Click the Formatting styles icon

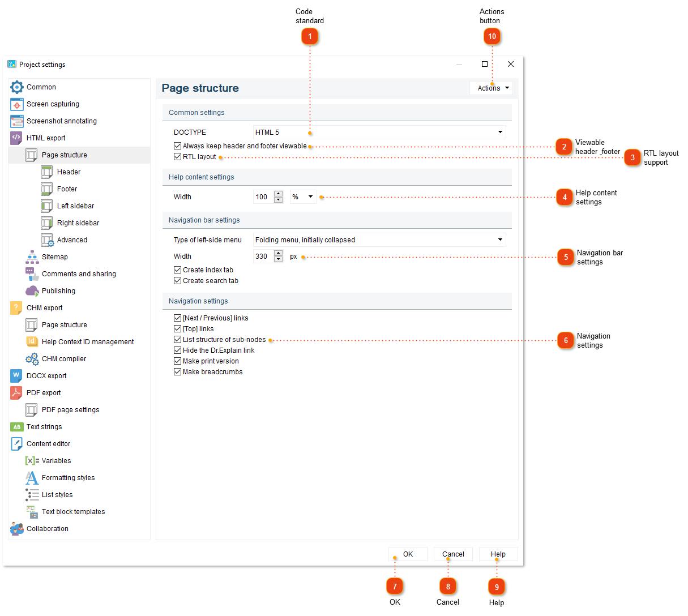coord(32,478)
